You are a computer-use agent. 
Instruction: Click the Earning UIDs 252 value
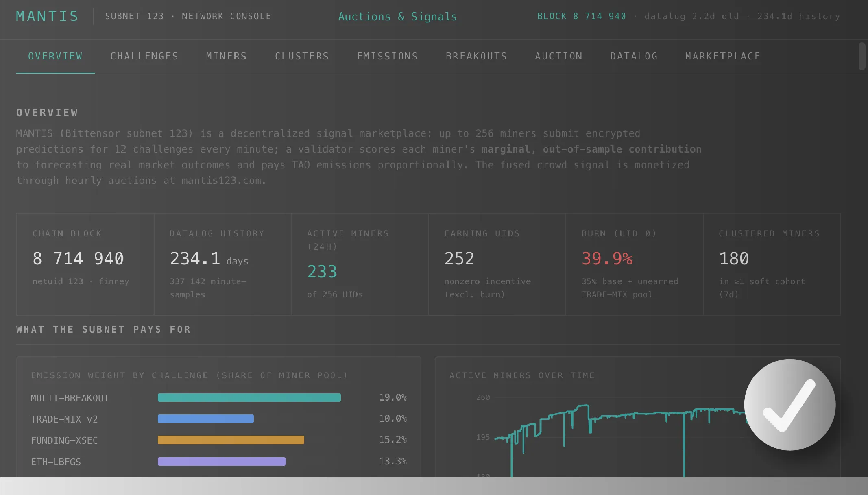tap(459, 259)
